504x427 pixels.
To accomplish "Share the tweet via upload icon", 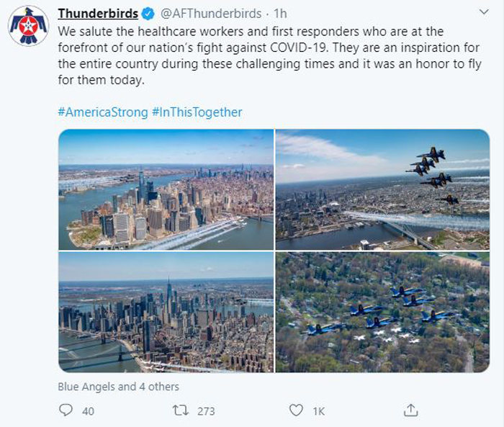I will 411,410.
